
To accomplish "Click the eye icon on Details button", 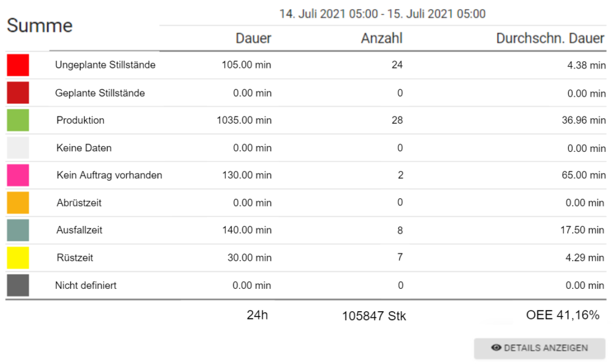I will (496, 348).
